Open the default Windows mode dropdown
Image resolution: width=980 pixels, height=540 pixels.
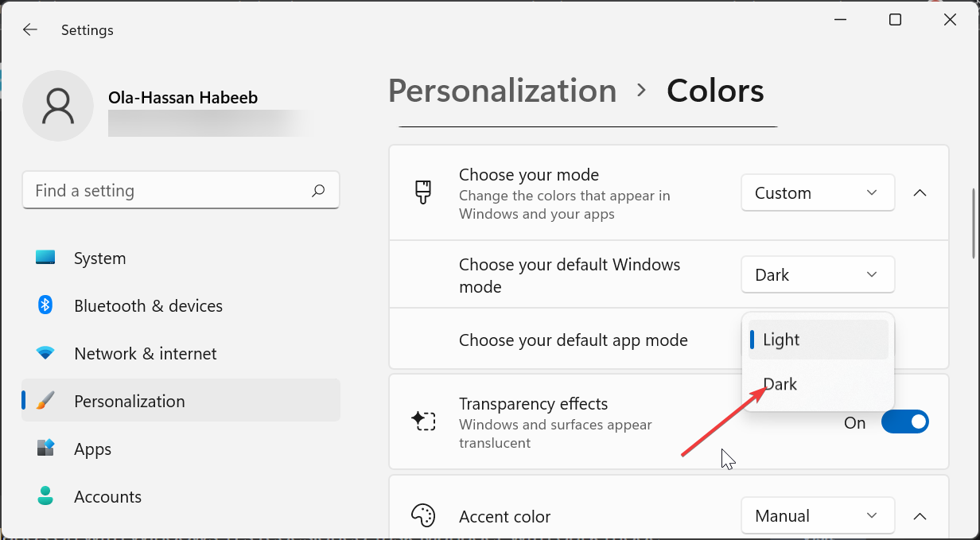pyautogui.click(x=817, y=275)
